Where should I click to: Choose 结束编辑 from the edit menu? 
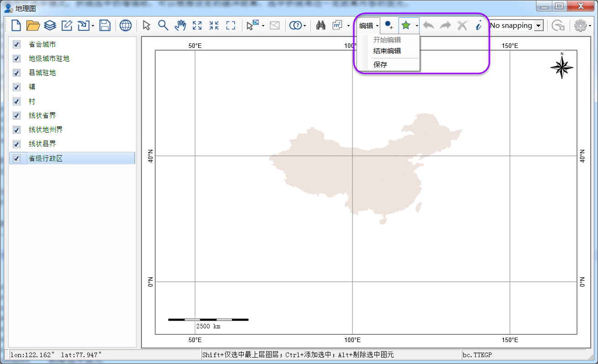387,51
